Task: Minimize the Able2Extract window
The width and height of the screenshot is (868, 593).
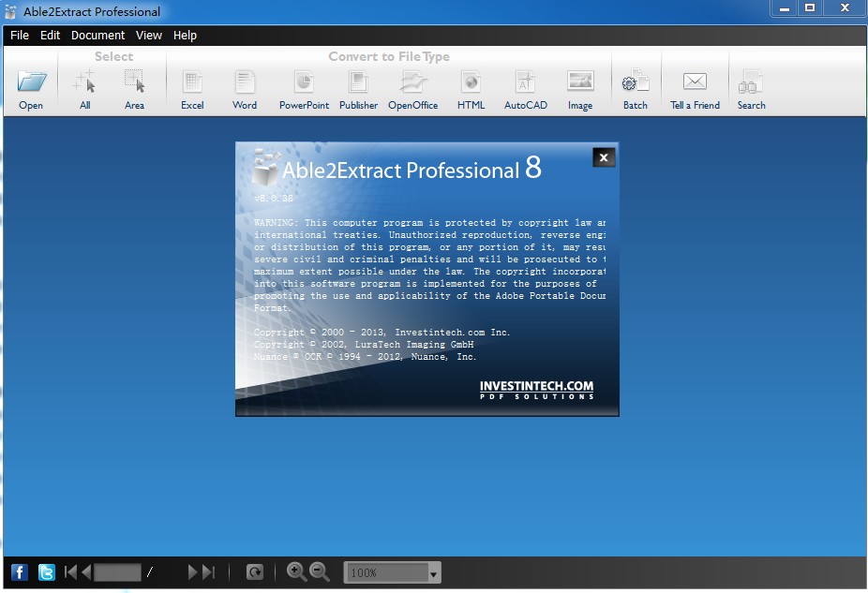Action: 785,8
